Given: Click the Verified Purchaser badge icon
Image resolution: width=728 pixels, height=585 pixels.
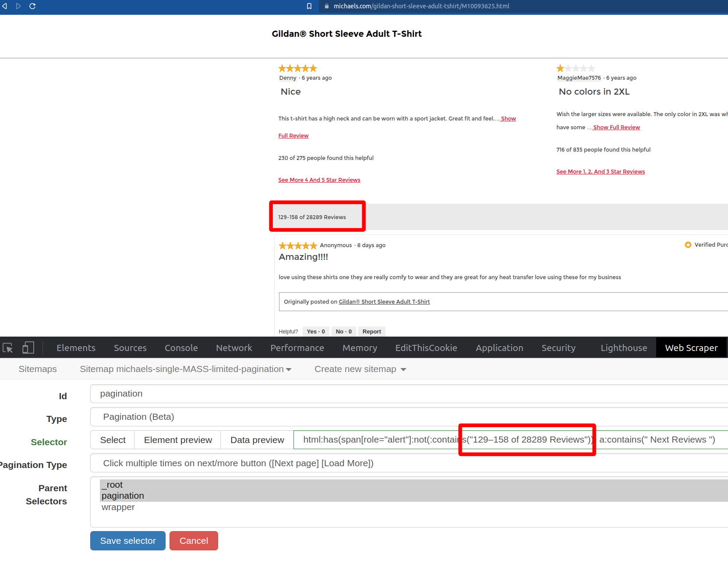Looking at the screenshot, I should coord(688,245).
